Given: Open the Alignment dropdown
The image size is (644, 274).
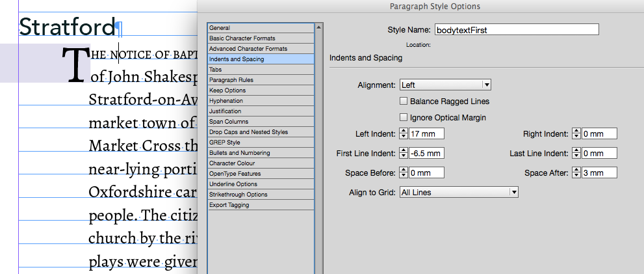Looking at the screenshot, I should point(446,85).
